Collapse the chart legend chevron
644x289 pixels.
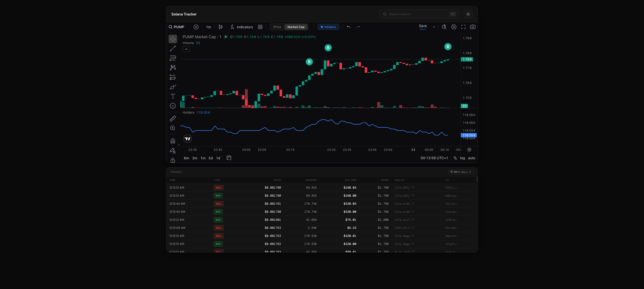point(186,49)
